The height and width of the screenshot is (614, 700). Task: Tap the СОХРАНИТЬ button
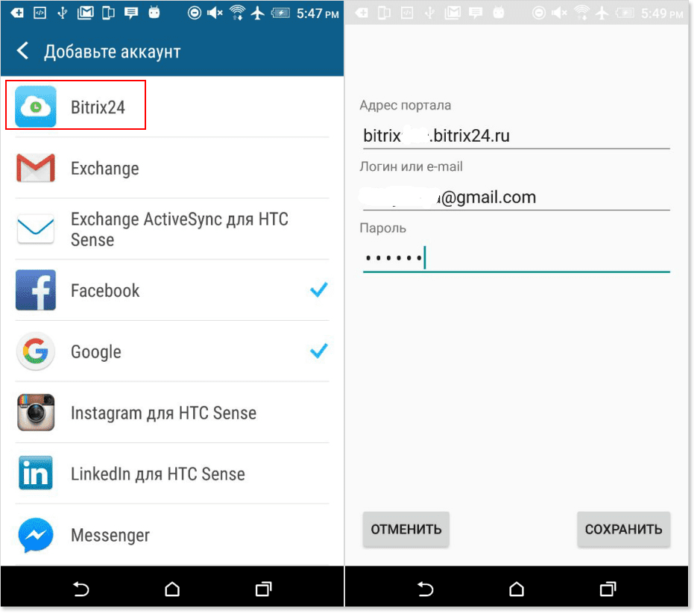click(624, 529)
